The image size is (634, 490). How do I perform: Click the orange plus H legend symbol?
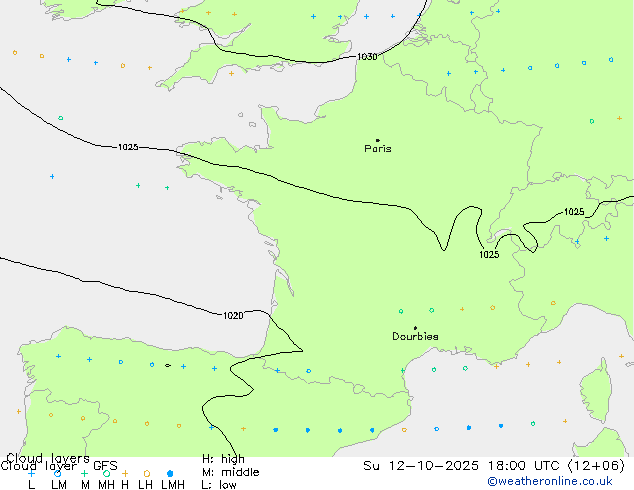[x=125, y=473]
